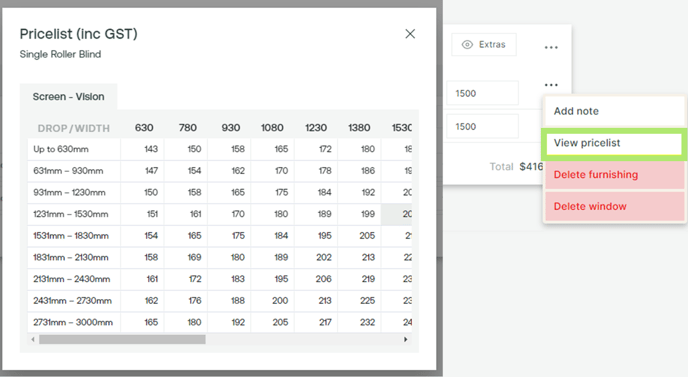Select the '2431mm – 2730mm' row label

click(72, 301)
